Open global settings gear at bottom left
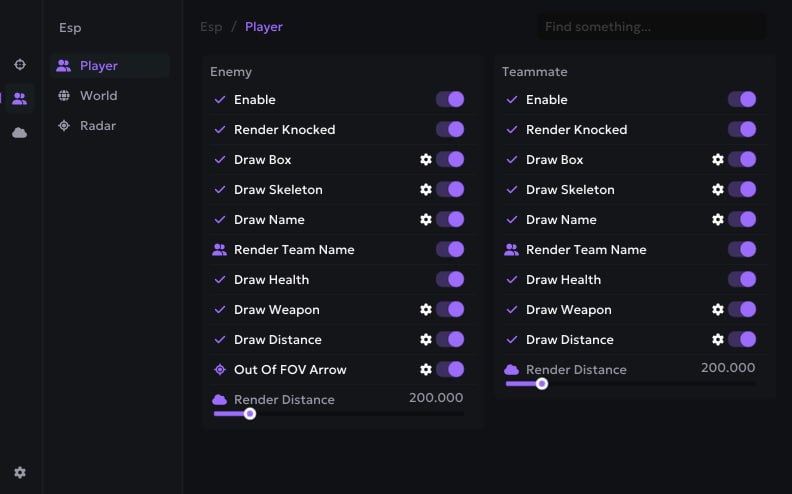This screenshot has width=792, height=494. (x=20, y=472)
